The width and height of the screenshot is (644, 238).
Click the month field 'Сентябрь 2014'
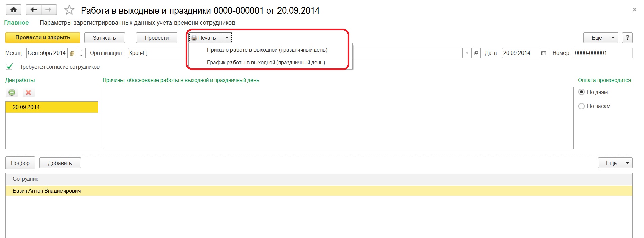[x=47, y=53]
